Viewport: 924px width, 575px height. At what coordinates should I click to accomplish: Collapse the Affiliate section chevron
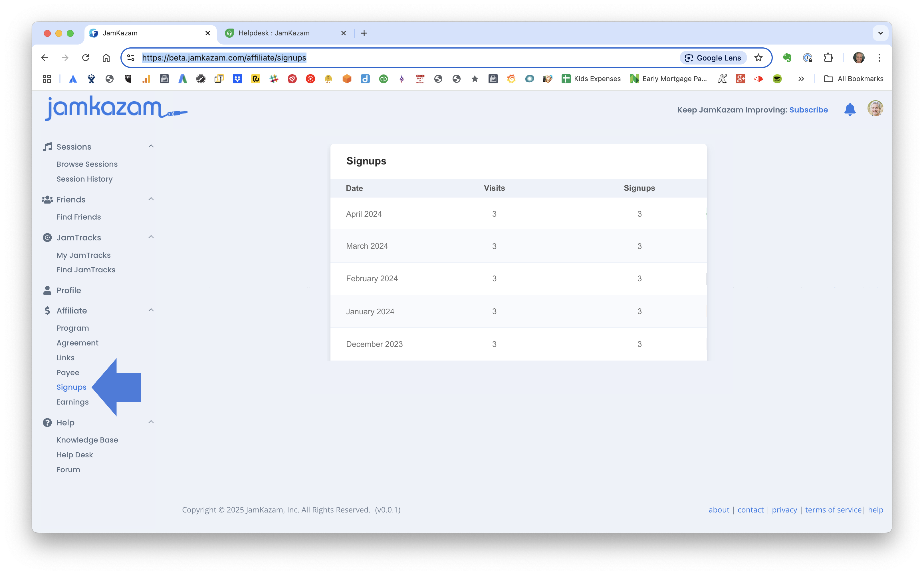point(151,310)
